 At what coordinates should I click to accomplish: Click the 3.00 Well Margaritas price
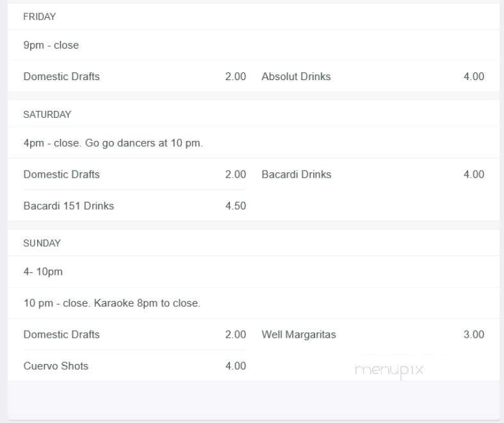473,335
